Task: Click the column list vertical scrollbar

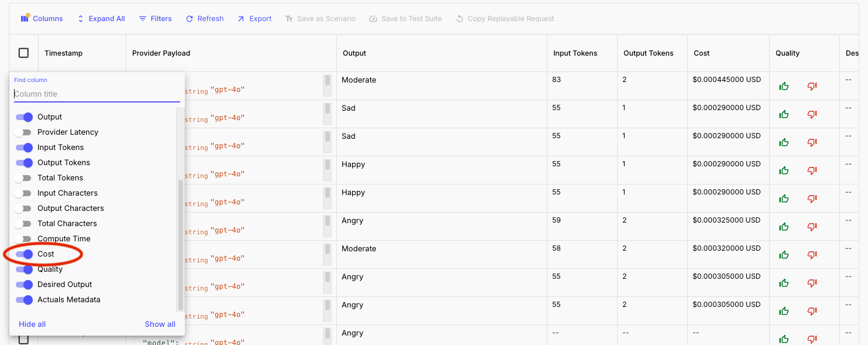Action: point(181,245)
